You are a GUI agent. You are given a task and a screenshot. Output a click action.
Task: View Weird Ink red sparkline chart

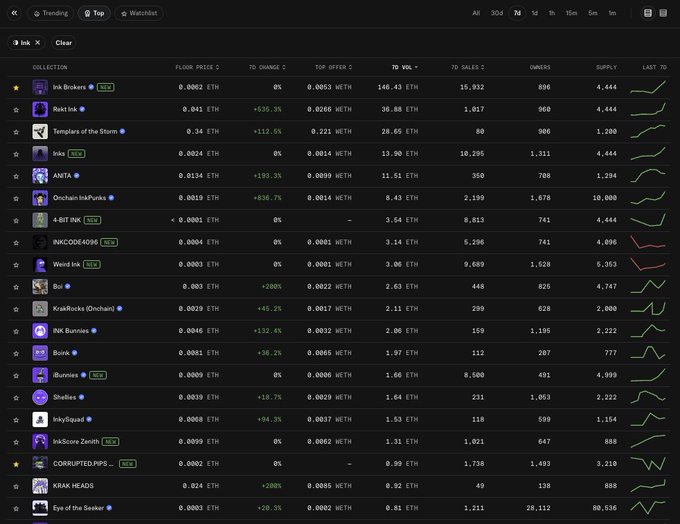[647, 264]
